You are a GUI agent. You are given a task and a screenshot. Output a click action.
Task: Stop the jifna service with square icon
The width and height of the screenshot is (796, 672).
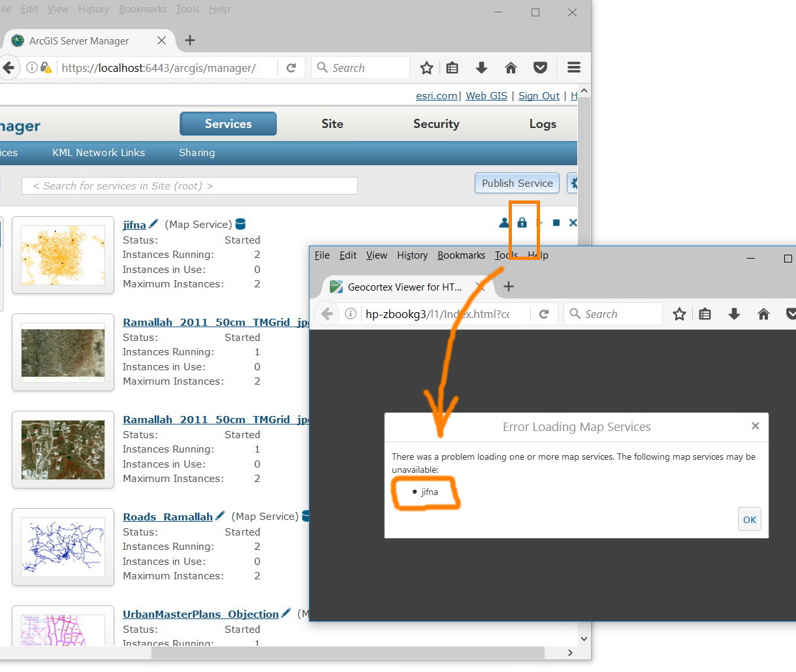(556, 223)
